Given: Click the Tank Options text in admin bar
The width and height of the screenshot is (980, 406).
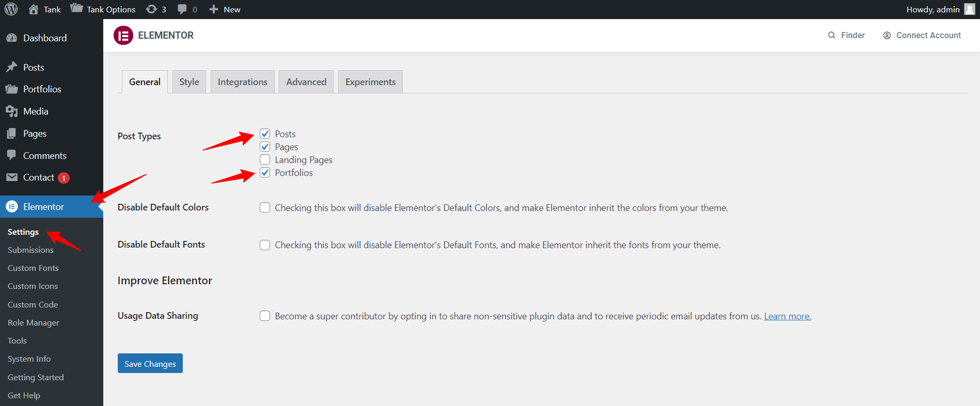Looking at the screenshot, I should [x=111, y=9].
